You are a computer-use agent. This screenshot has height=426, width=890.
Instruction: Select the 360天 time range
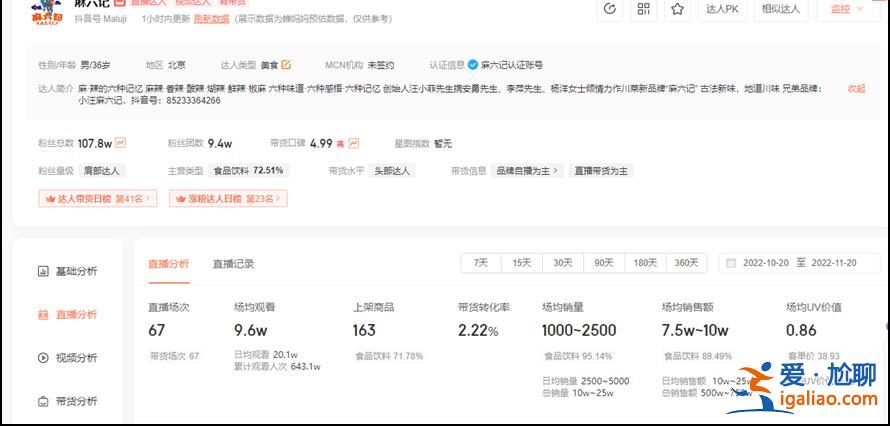pos(686,263)
